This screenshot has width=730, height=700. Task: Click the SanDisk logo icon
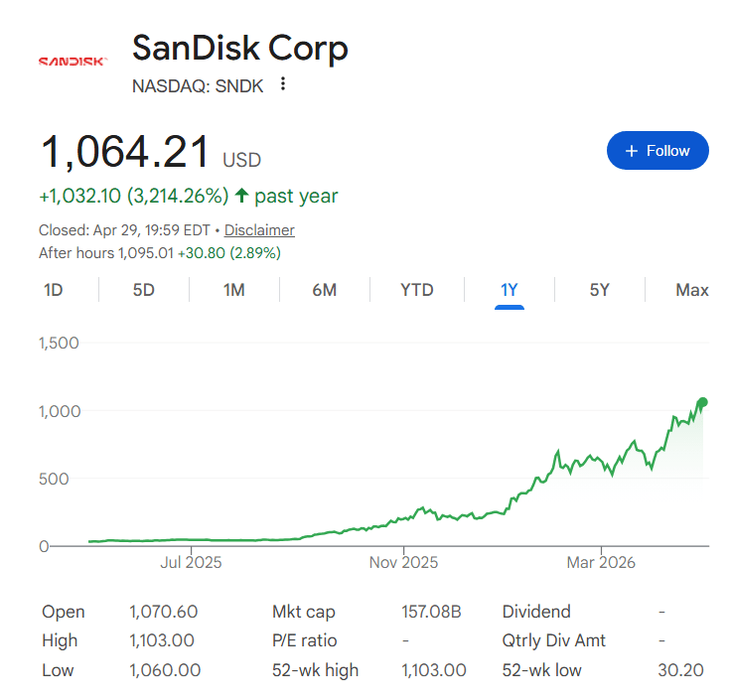73,62
